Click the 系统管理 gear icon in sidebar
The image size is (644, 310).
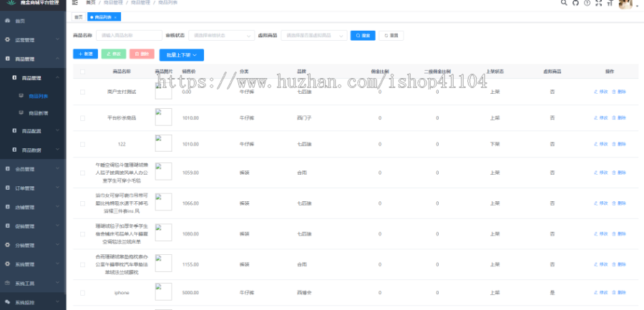pyautogui.click(x=7, y=263)
